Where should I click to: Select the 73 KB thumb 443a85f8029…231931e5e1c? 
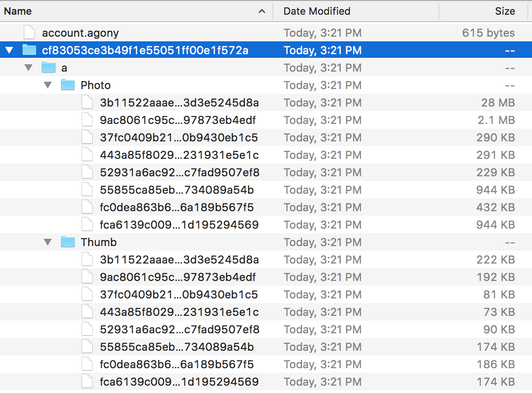pyautogui.click(x=179, y=312)
